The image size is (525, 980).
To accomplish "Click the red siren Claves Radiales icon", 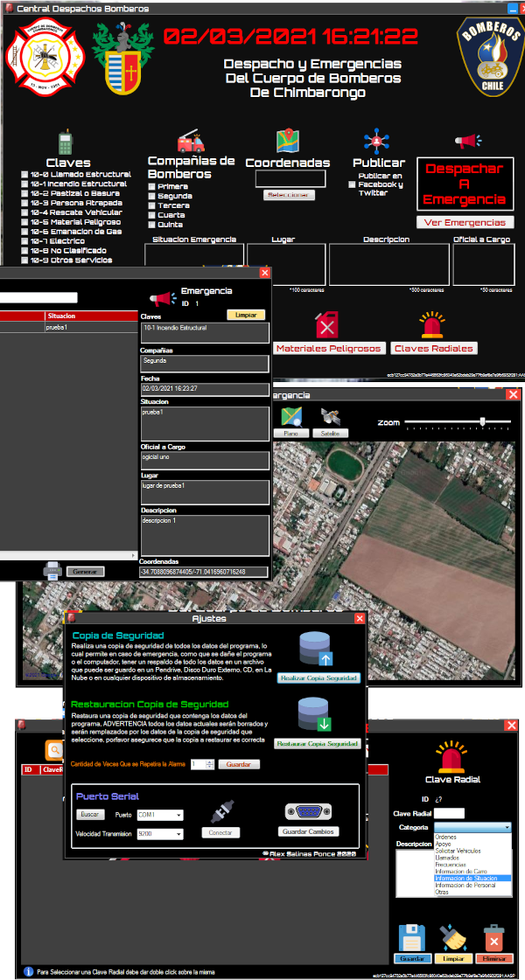I will (x=433, y=324).
